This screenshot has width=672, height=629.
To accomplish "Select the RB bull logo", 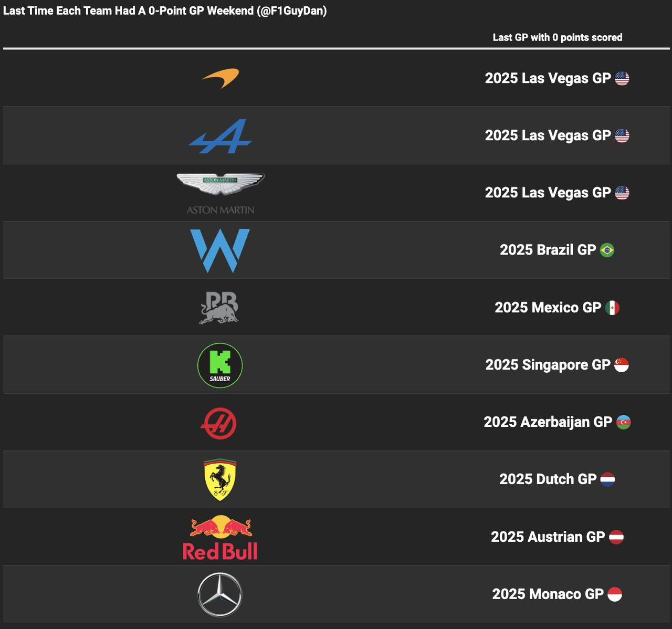I will click(219, 308).
